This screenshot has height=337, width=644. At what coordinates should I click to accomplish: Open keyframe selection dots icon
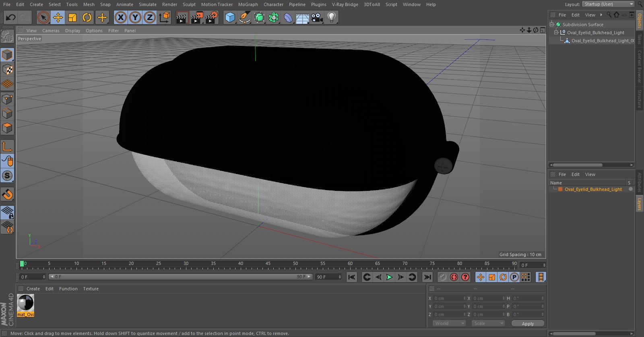click(526, 277)
